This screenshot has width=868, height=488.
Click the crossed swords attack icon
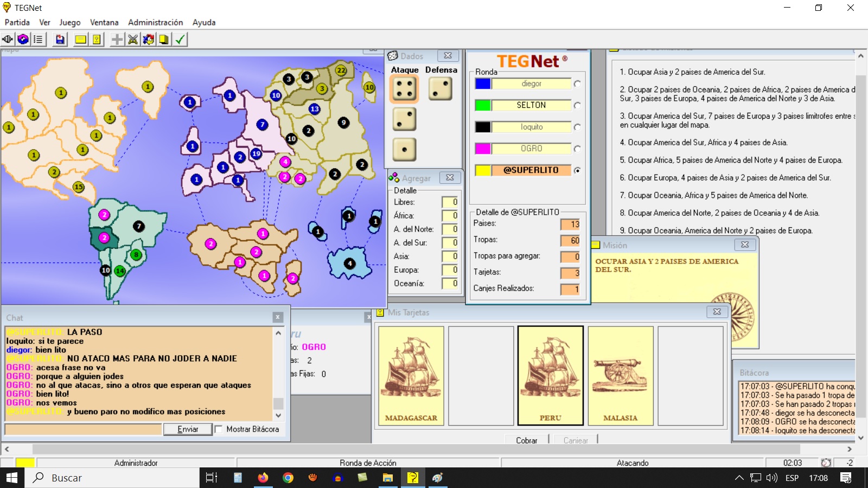pyautogui.click(x=133, y=39)
